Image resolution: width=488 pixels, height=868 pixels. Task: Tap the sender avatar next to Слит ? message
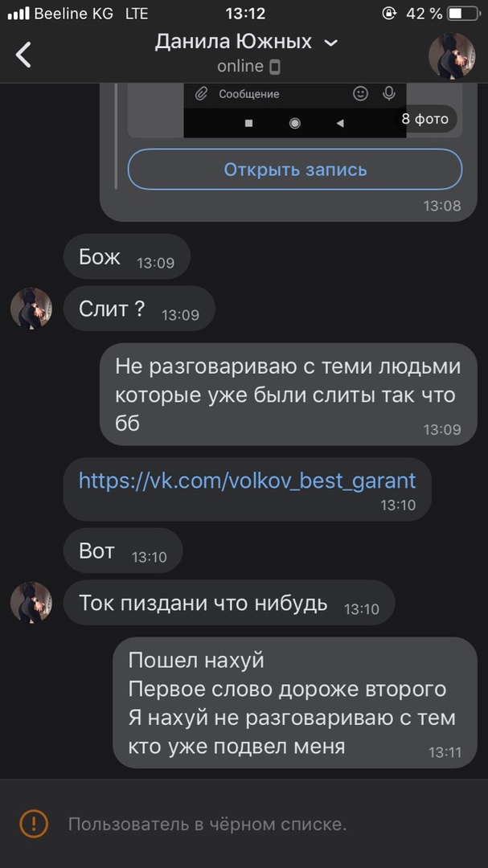coord(31,309)
